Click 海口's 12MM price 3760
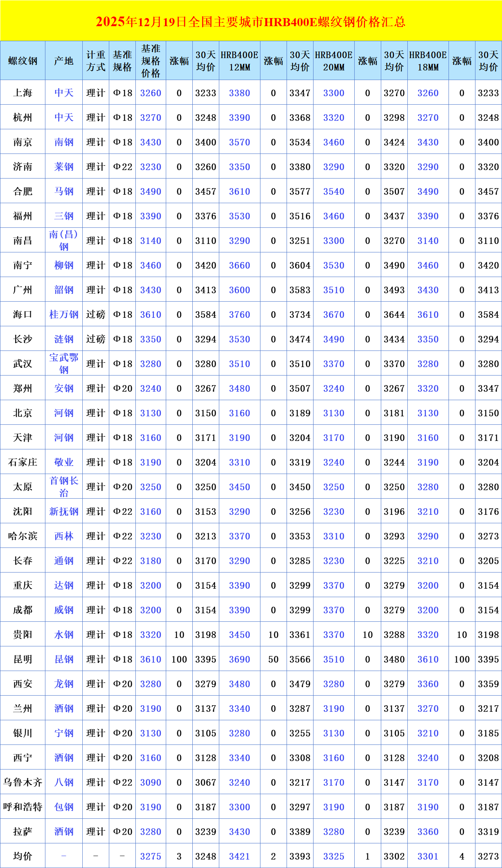Image resolution: width=502 pixels, height=868 pixels. (240, 315)
